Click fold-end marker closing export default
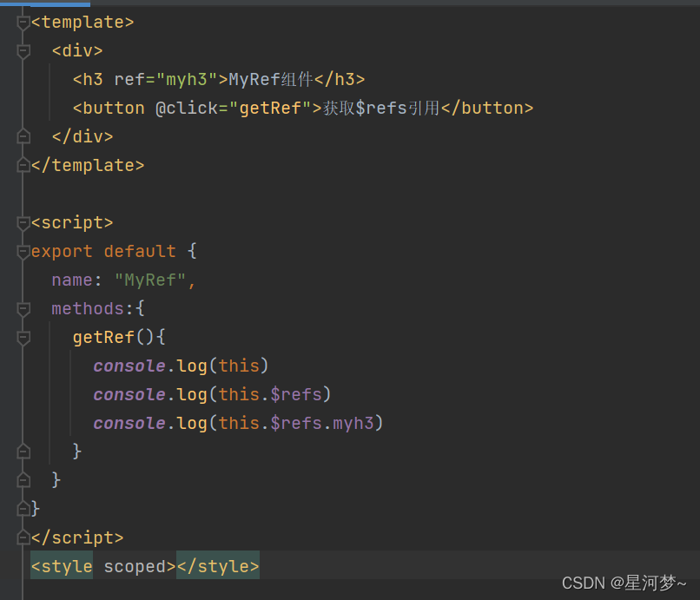This screenshot has height=600, width=700. pos(23,508)
